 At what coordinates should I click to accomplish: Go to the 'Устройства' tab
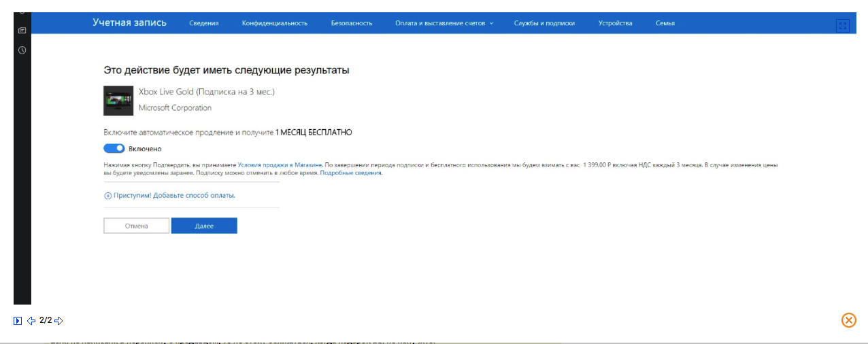pyautogui.click(x=615, y=23)
